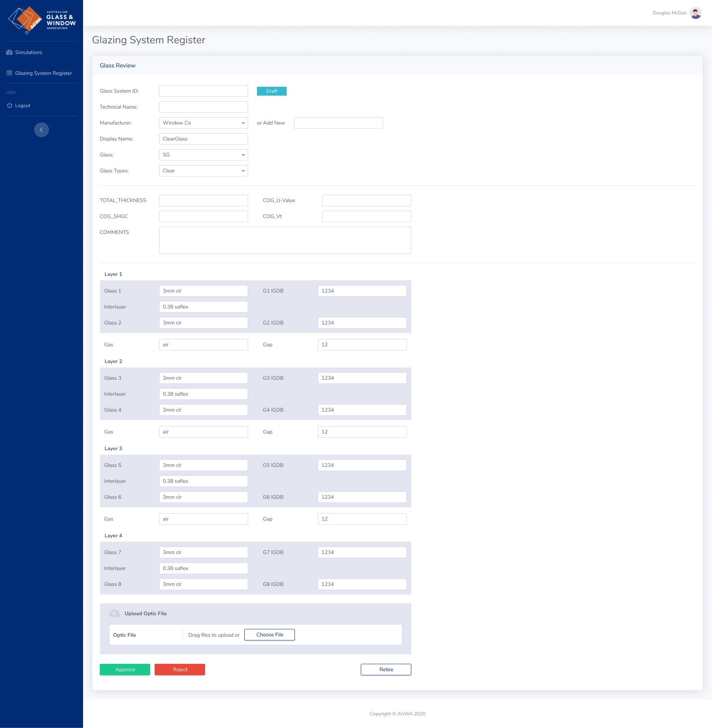Click the Simulations dashboard icon
The image size is (712, 728).
(9, 52)
